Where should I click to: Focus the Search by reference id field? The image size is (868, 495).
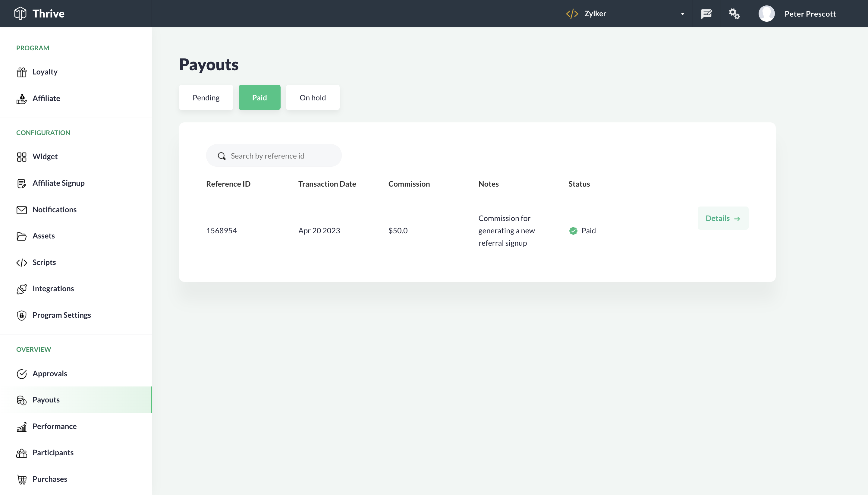279,156
